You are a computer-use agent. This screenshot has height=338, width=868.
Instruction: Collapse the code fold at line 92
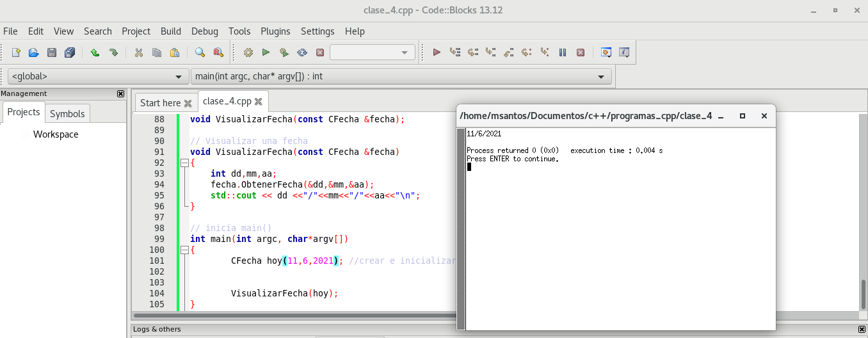pyautogui.click(x=187, y=163)
